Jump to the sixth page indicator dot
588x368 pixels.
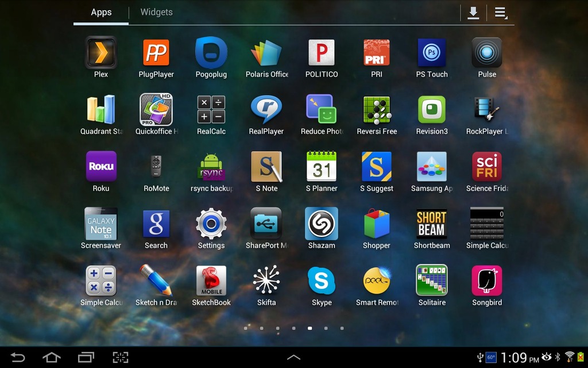[326, 328]
